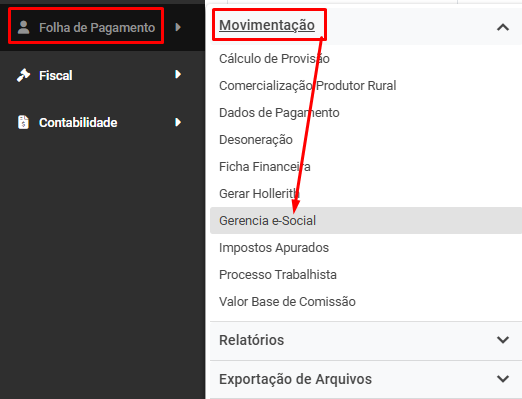
Task: Click the document icon beside Contabilidade
Action: [23, 122]
